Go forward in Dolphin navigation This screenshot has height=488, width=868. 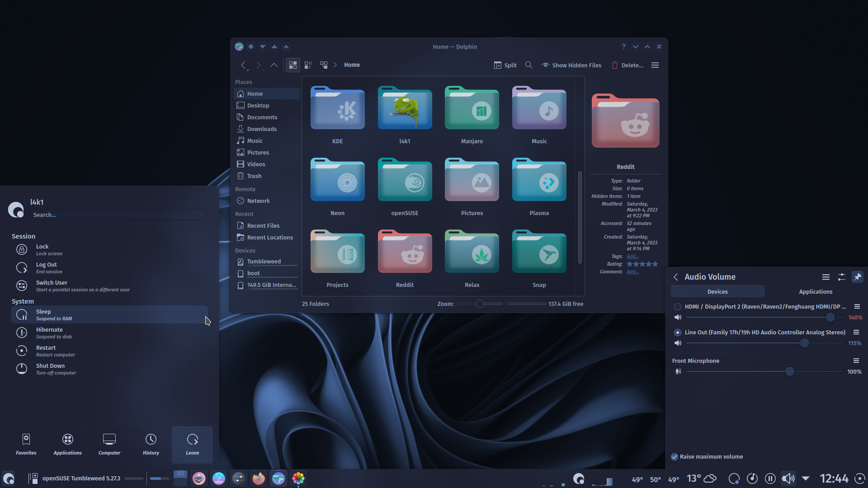point(259,65)
